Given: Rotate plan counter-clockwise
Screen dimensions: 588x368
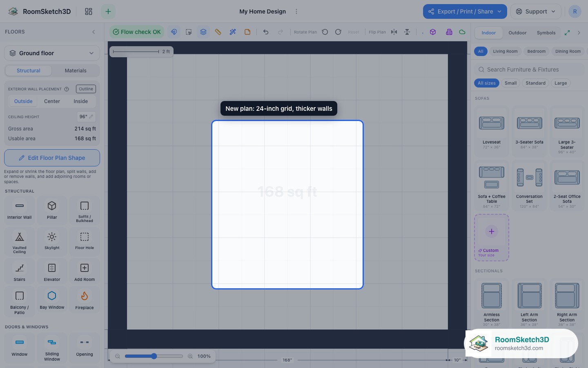Looking at the screenshot, I should tap(325, 32).
